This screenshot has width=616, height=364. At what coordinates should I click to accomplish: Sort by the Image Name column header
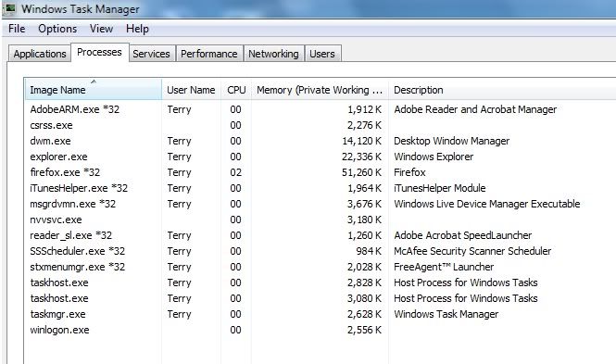click(94, 90)
